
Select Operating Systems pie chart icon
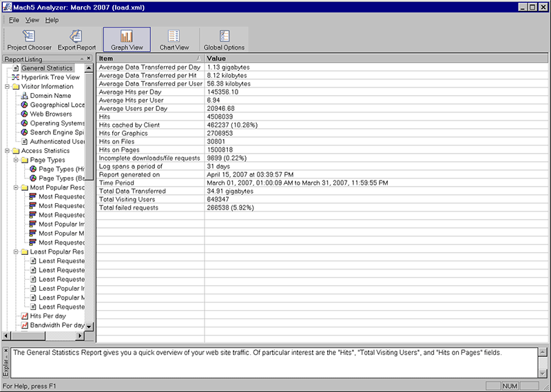24,123
